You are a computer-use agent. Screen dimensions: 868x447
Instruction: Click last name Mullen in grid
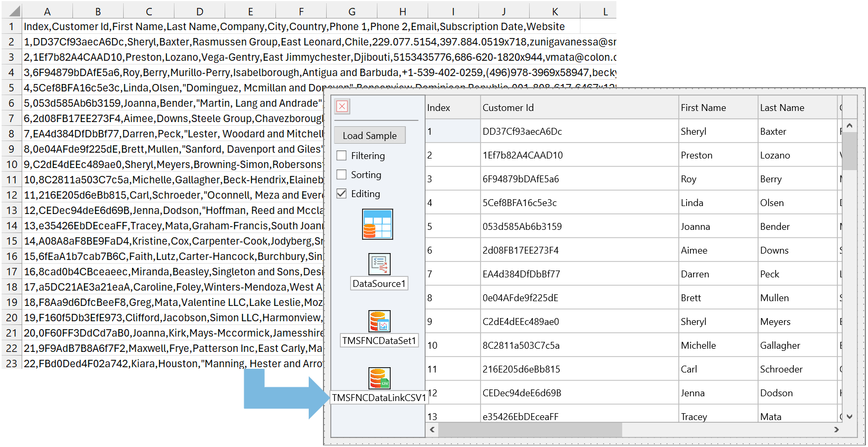pos(797,297)
